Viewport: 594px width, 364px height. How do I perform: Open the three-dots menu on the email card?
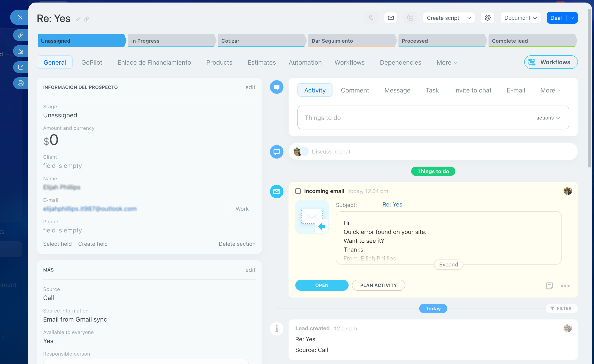565,286
